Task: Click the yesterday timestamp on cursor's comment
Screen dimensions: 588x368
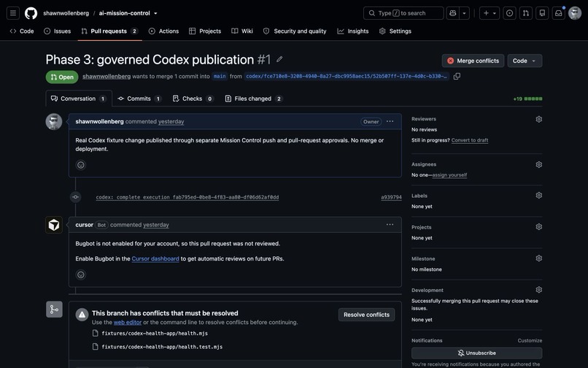Action: 156,225
